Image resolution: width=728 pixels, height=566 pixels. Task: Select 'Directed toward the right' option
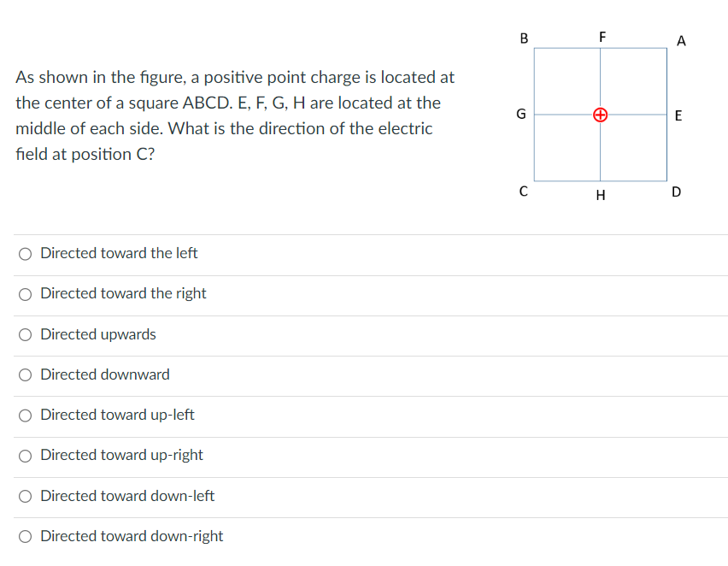[x=26, y=294]
